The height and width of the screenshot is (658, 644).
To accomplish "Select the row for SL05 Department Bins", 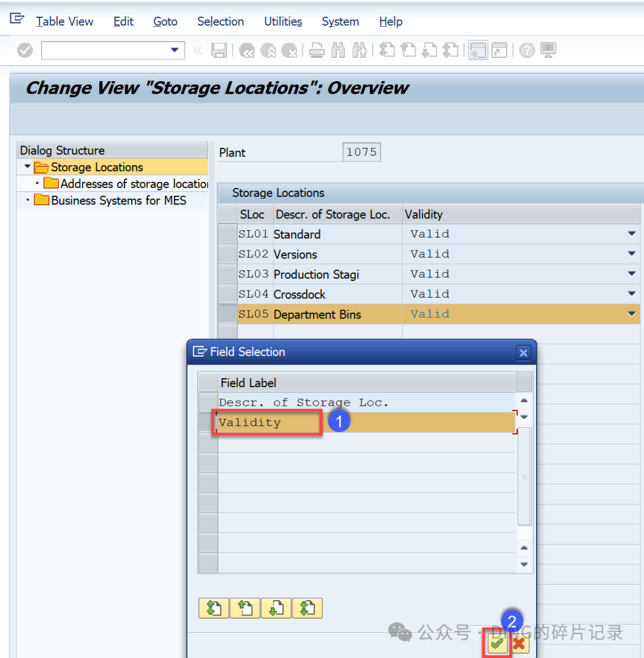I will 228,314.
